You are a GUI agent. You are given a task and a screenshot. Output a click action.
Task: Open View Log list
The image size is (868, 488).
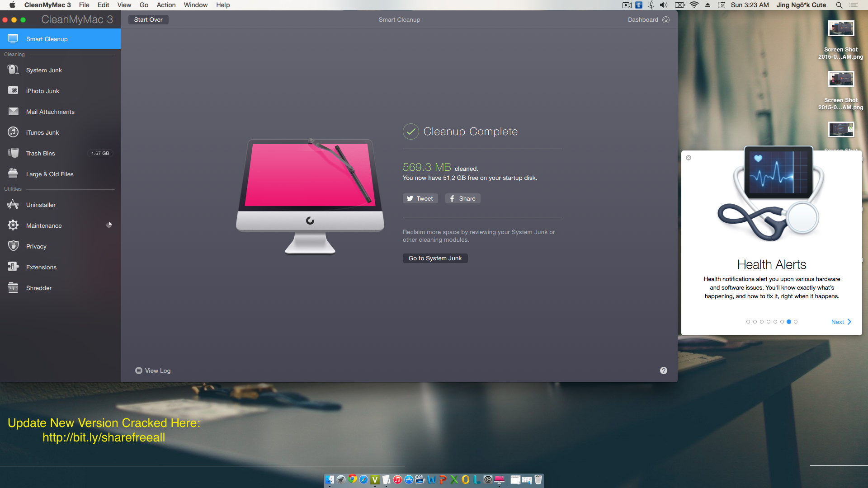[153, 371]
